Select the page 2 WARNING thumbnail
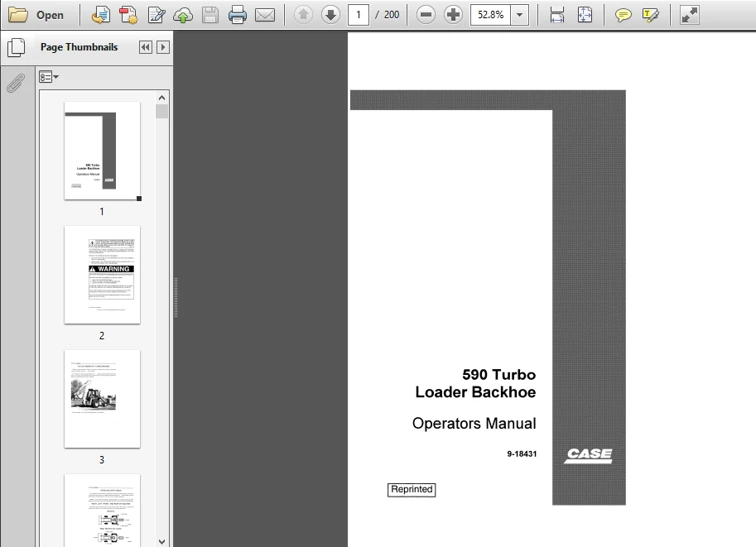This screenshot has height=547, width=756. point(102,275)
